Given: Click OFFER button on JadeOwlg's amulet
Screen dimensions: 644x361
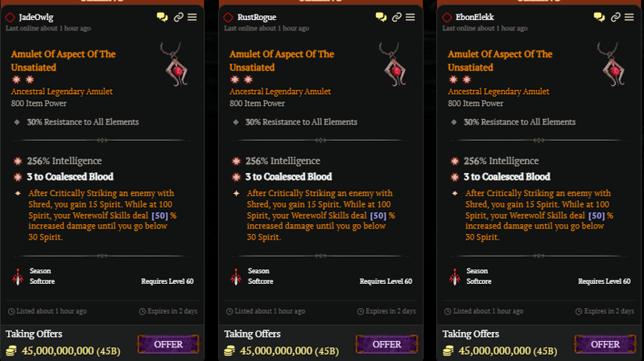Looking at the screenshot, I should point(168,344).
